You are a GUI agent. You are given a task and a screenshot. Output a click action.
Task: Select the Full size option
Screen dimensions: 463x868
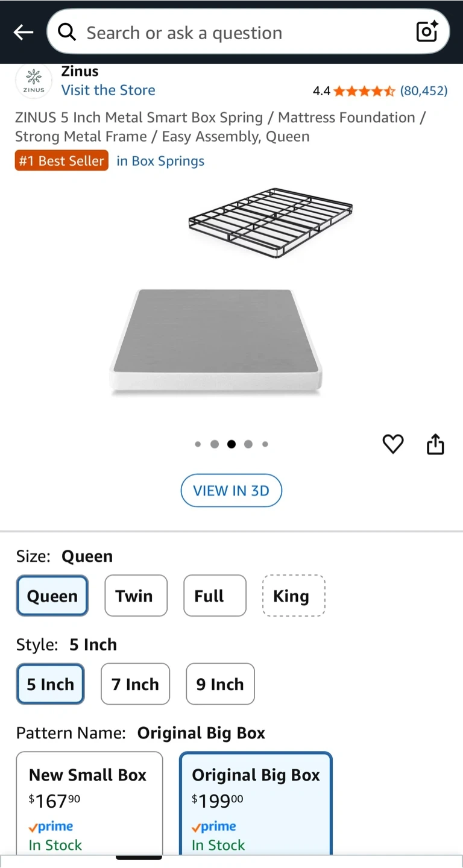click(215, 596)
